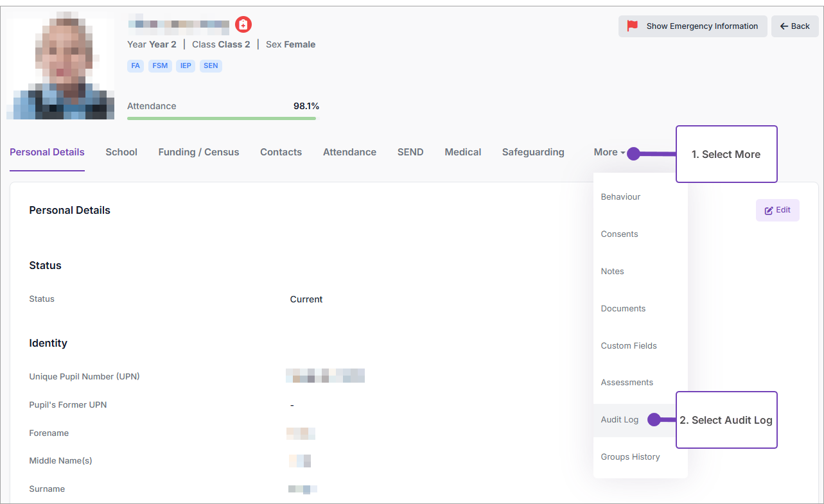Select Audit Log from the menu

pos(620,420)
